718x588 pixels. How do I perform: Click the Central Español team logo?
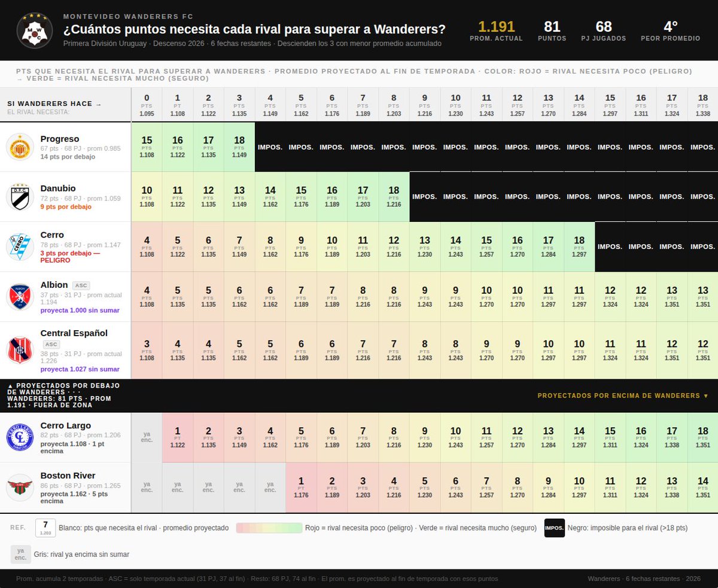tap(20, 351)
